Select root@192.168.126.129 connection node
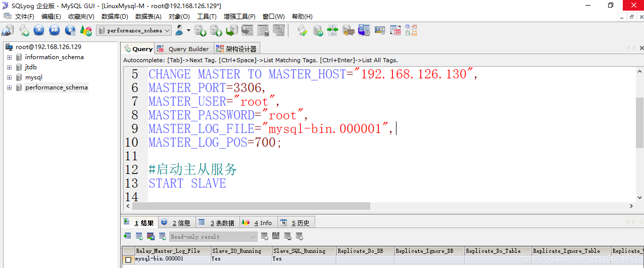644x268 pixels. click(48, 47)
